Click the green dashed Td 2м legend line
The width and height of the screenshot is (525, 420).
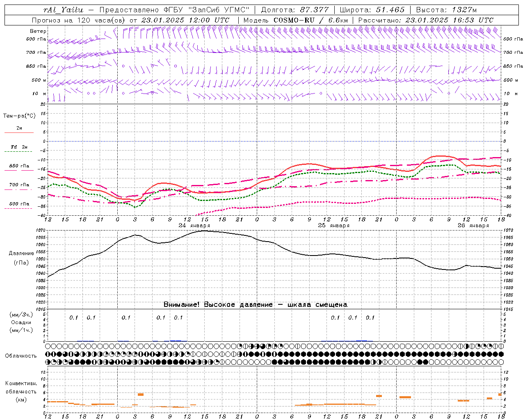(18, 152)
